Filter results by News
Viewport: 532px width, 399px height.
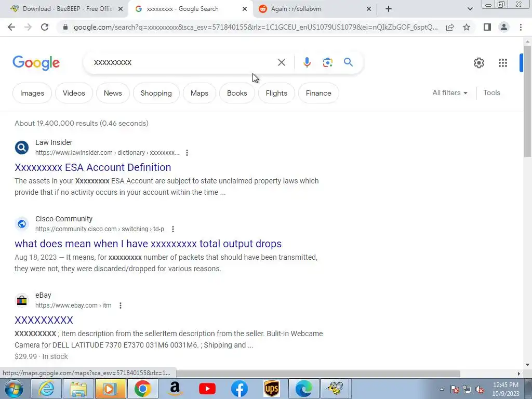(x=113, y=93)
